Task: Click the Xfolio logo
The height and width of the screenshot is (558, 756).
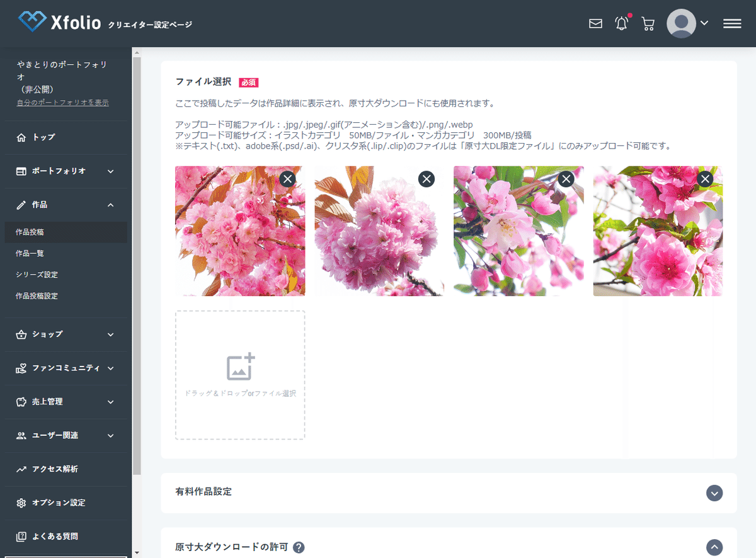Action: pyautogui.click(x=59, y=23)
